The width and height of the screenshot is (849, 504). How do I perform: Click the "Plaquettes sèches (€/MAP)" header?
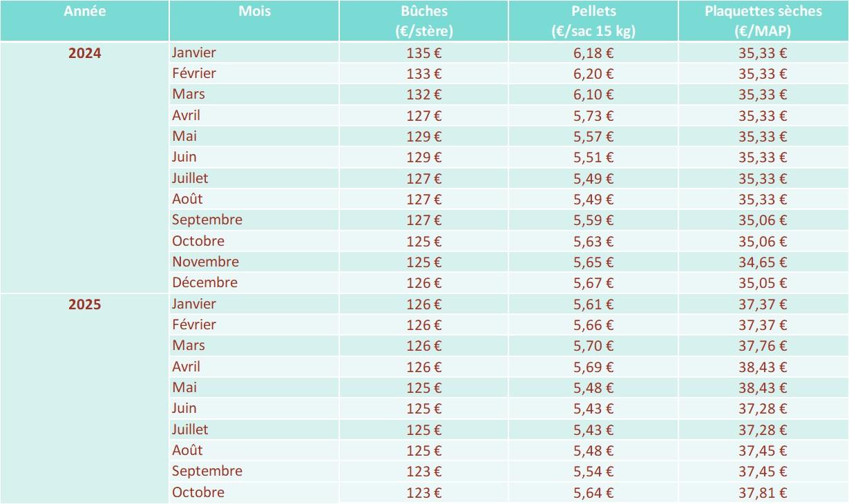pos(763,21)
